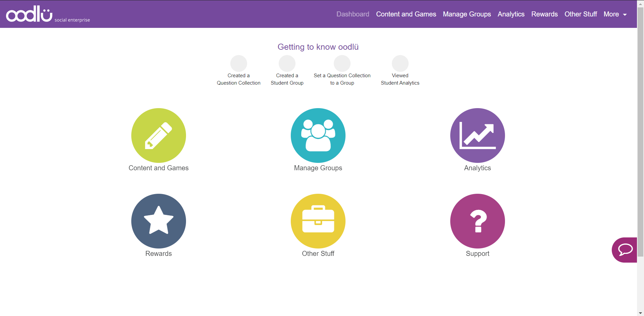Click the 'Viewed Student Analytics' progress circle
This screenshot has width=644, height=316.
400,63
